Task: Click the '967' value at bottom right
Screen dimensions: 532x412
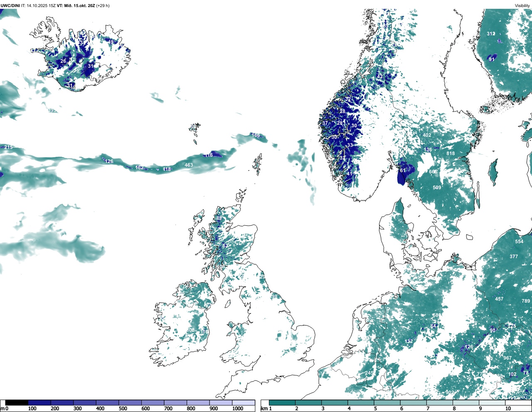Action: click(507, 358)
